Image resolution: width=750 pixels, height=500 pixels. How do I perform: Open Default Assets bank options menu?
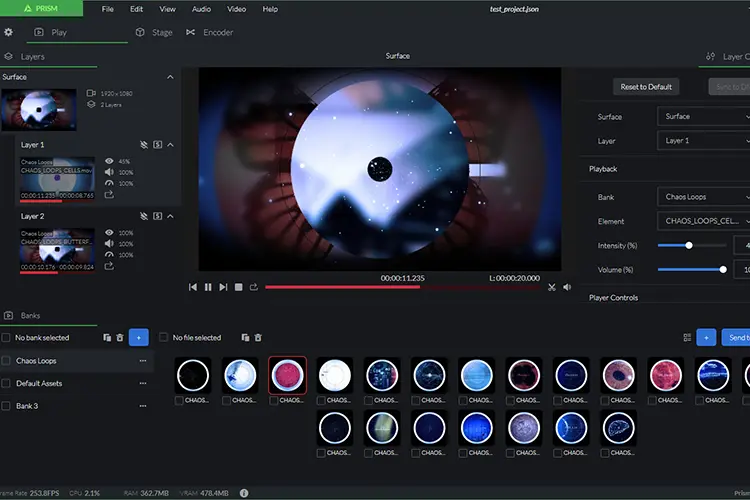click(x=143, y=383)
